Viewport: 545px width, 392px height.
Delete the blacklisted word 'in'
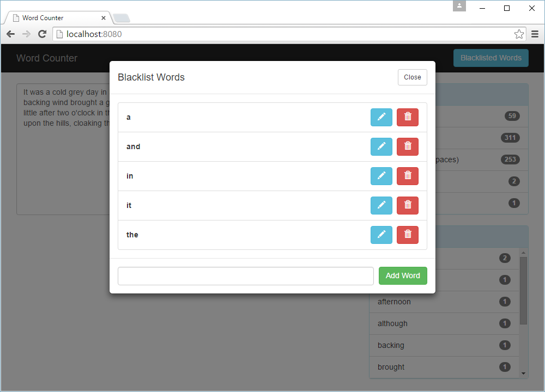coord(408,176)
